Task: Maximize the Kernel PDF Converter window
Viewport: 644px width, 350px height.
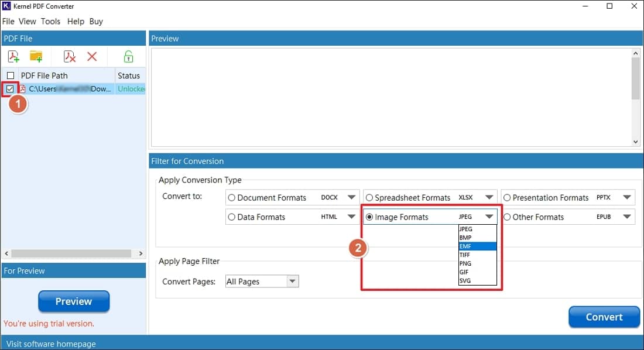Action: tap(609, 6)
